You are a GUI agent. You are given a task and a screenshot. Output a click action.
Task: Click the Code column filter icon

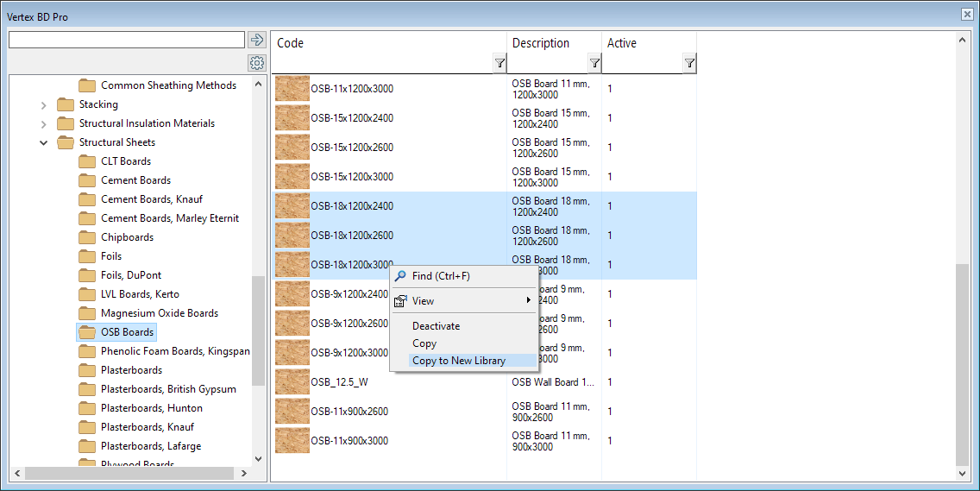click(499, 63)
